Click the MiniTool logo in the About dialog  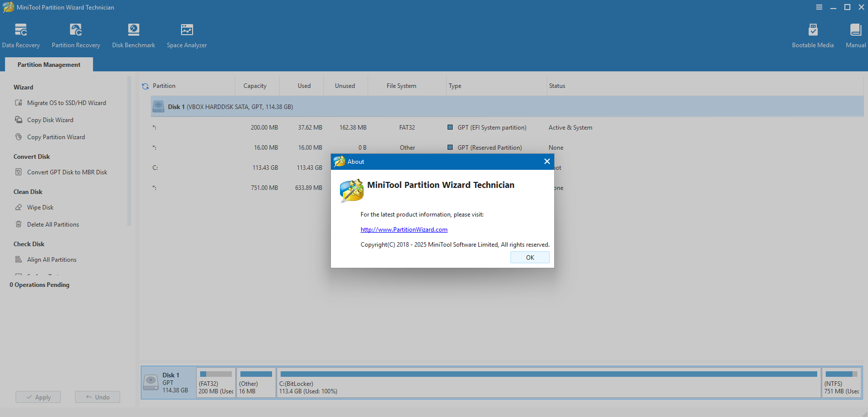[x=352, y=191]
